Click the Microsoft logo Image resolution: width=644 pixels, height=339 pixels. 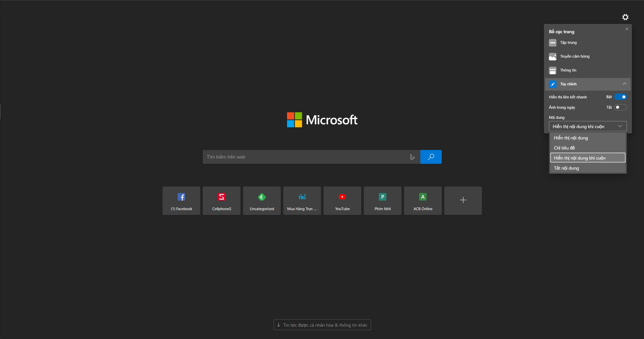pos(322,120)
